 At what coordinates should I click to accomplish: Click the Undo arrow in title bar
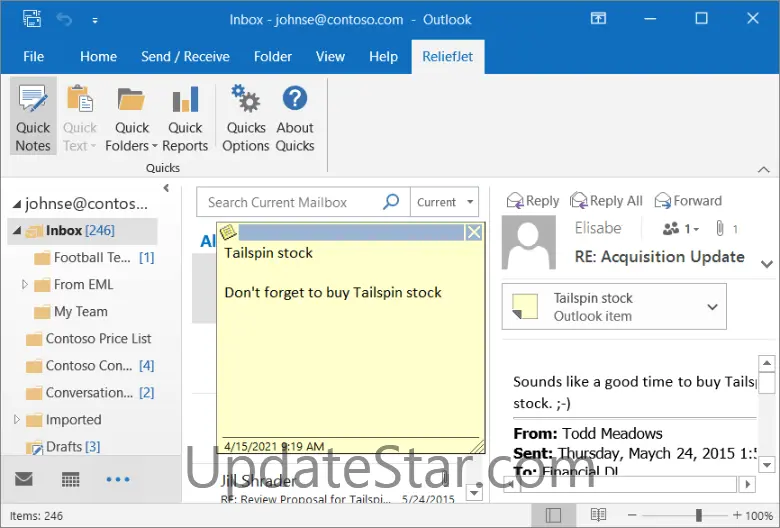[x=65, y=20]
